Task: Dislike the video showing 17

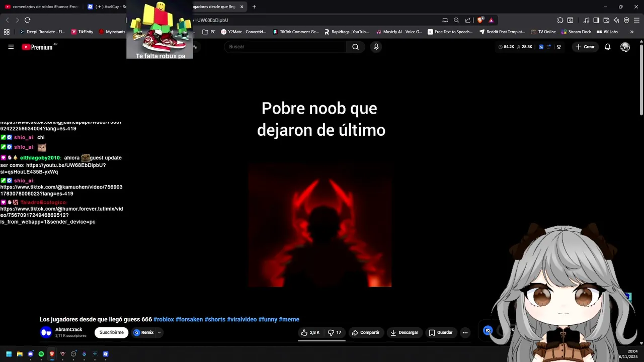Action: click(x=335, y=332)
